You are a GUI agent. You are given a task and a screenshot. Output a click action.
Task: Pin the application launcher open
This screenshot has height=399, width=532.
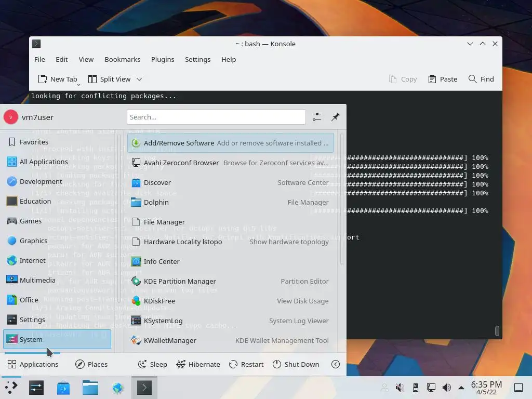click(x=336, y=117)
